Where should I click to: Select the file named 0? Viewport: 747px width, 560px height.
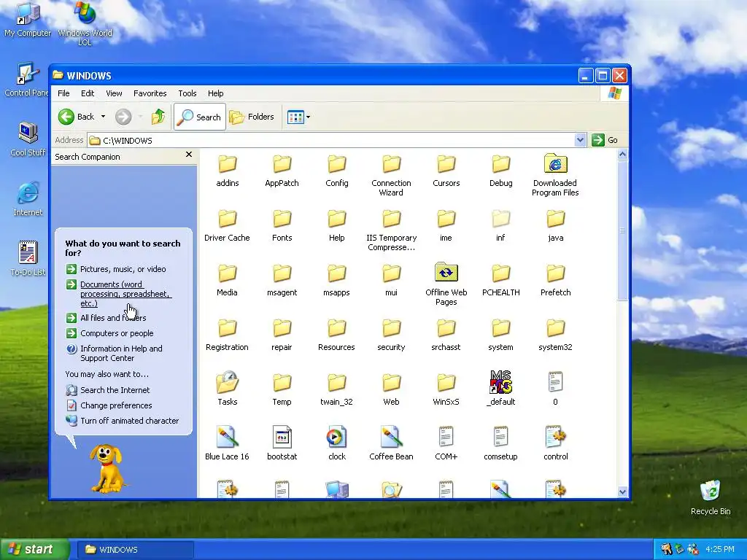click(x=555, y=389)
